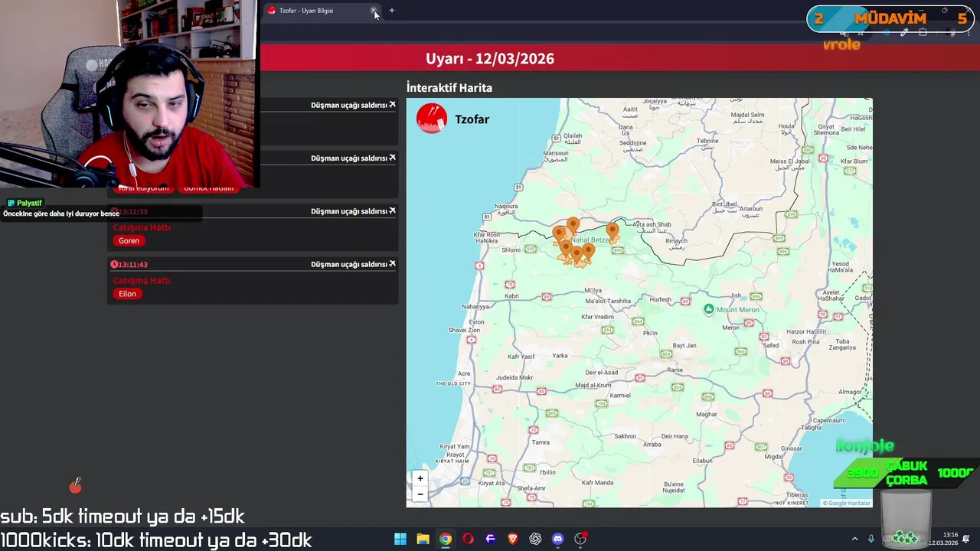The image size is (980, 551).
Task: Click the Tzofar red logo on the map
Action: [432, 119]
